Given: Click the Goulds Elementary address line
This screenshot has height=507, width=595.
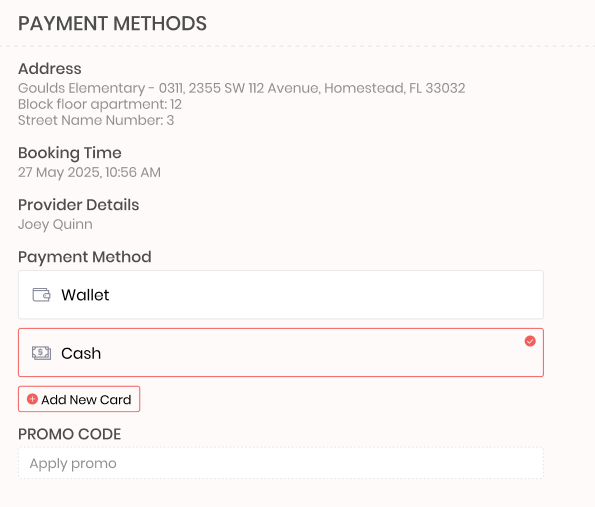Looking at the screenshot, I should click(241, 88).
